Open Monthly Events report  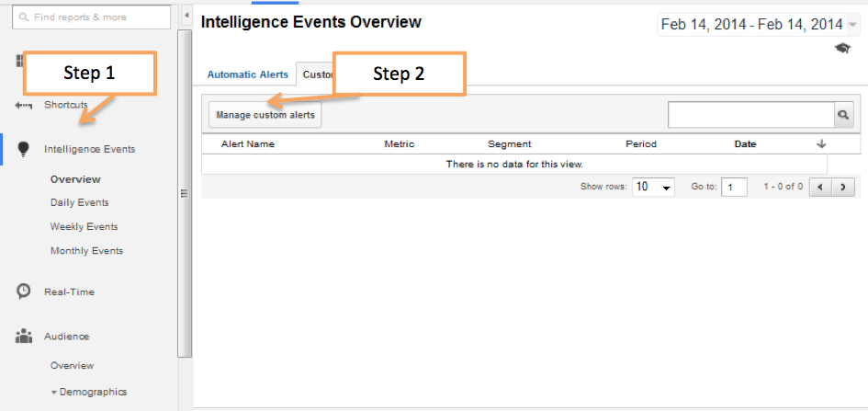pyautogui.click(x=86, y=250)
